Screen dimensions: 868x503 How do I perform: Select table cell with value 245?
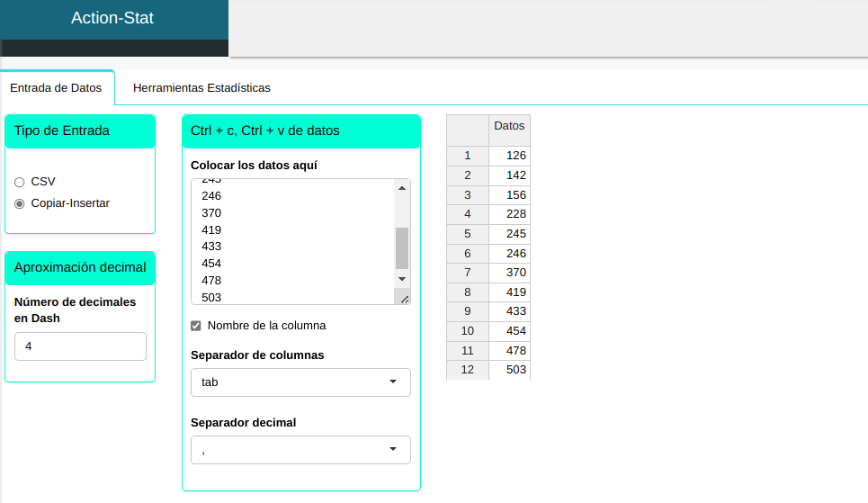coord(509,234)
